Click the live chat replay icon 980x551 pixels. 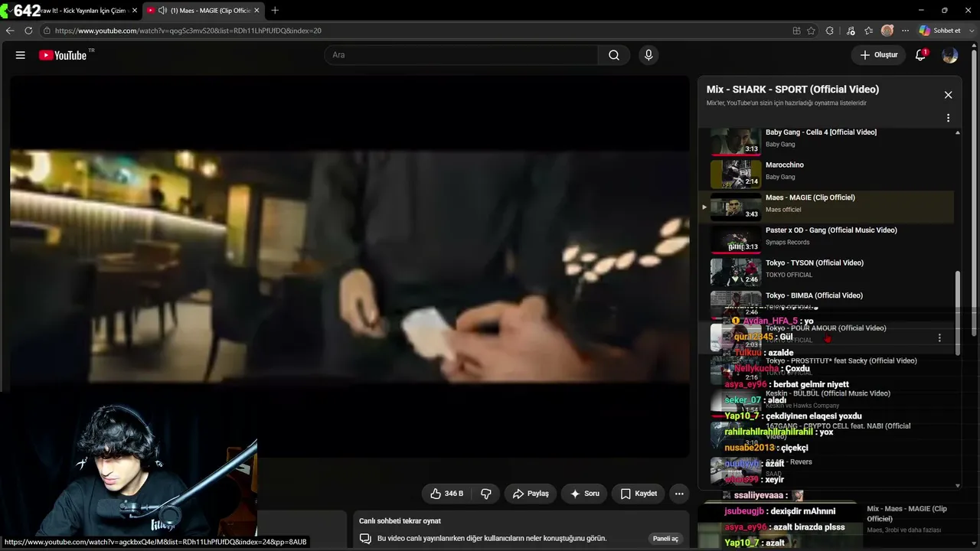click(366, 539)
